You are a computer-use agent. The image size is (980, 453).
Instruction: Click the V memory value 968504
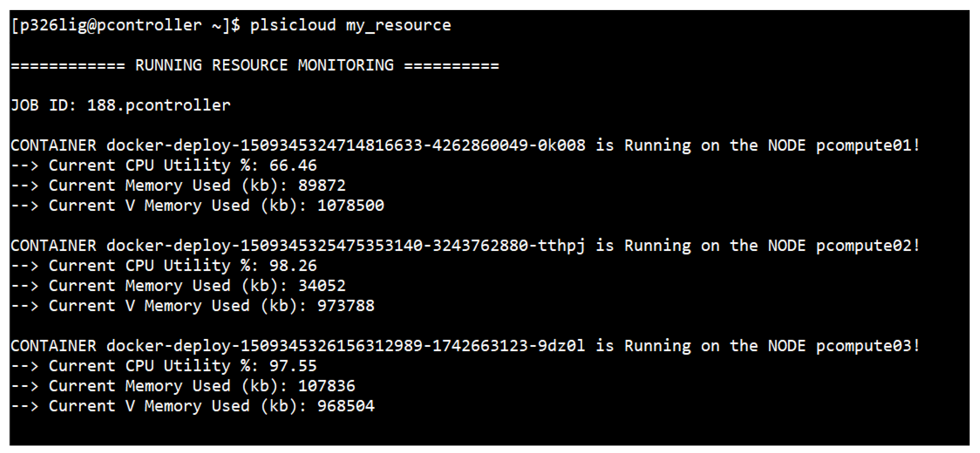click(346, 406)
